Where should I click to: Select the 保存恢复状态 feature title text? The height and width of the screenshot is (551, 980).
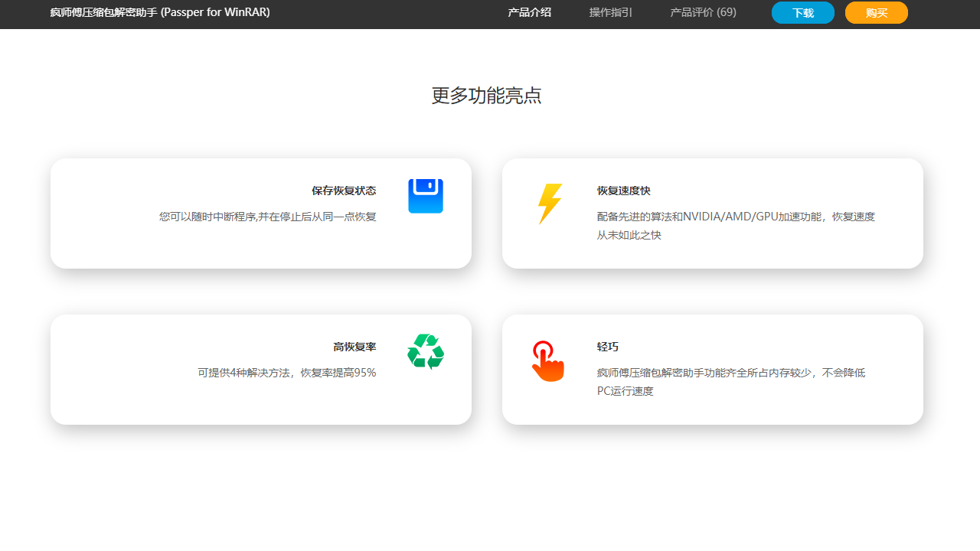click(344, 191)
